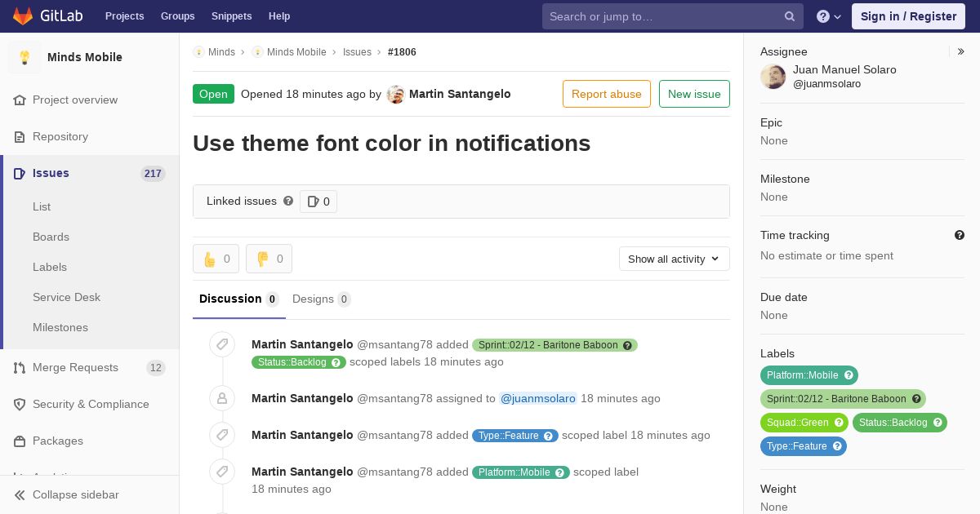
Task: Click the Linked issues help icon
Action: 288,201
